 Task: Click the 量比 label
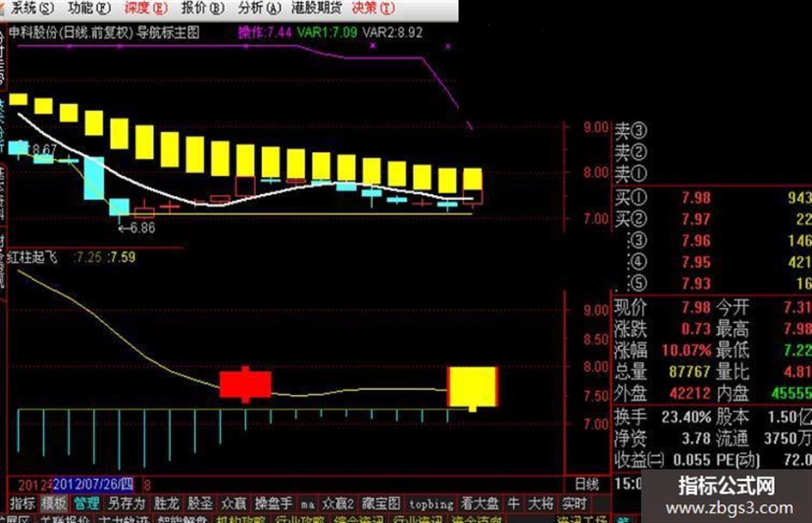coord(733,372)
